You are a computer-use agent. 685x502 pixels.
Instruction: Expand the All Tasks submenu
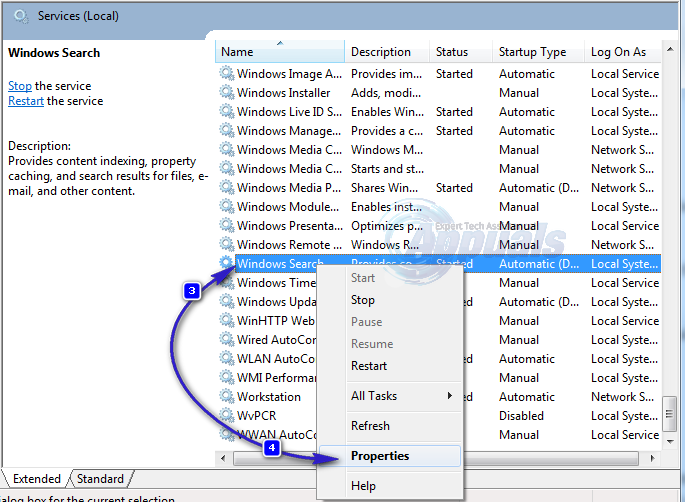point(390,396)
